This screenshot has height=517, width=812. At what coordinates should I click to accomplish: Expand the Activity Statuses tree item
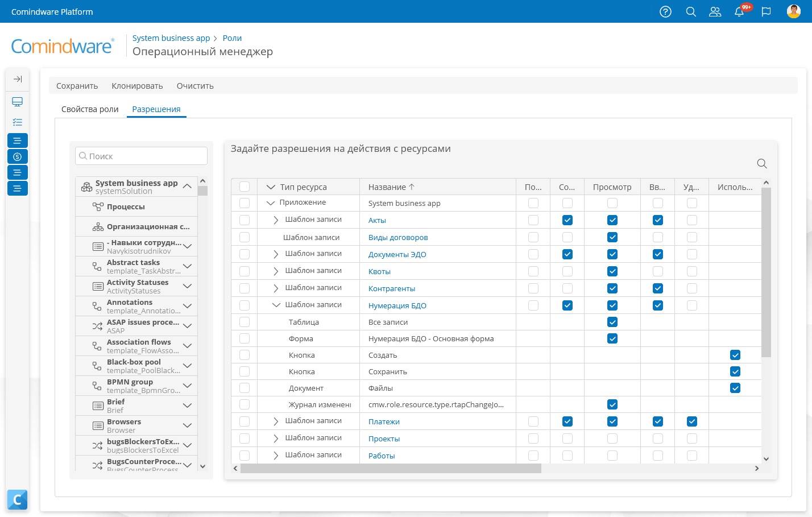click(x=187, y=286)
